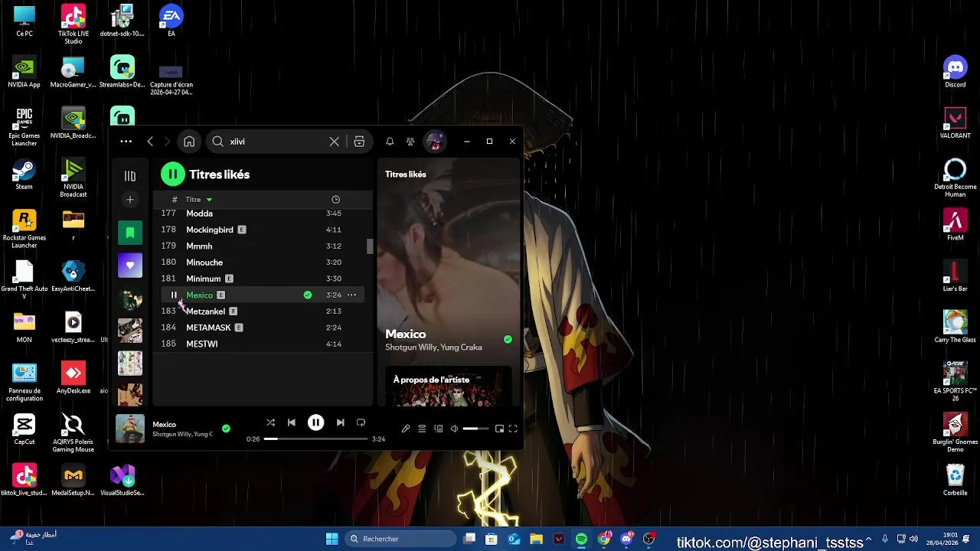Open Outlook from the taskbar
This screenshot has height=551, width=980.
pos(514,539)
